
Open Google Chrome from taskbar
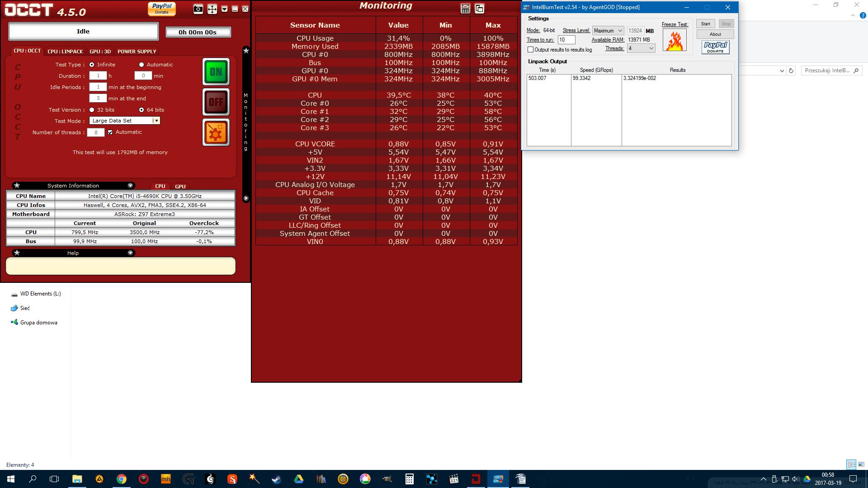121,479
